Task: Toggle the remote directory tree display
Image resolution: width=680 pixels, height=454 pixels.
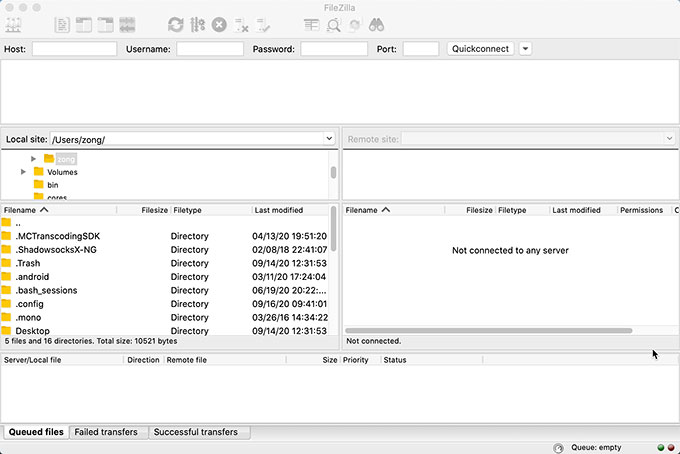Action: (x=105, y=25)
